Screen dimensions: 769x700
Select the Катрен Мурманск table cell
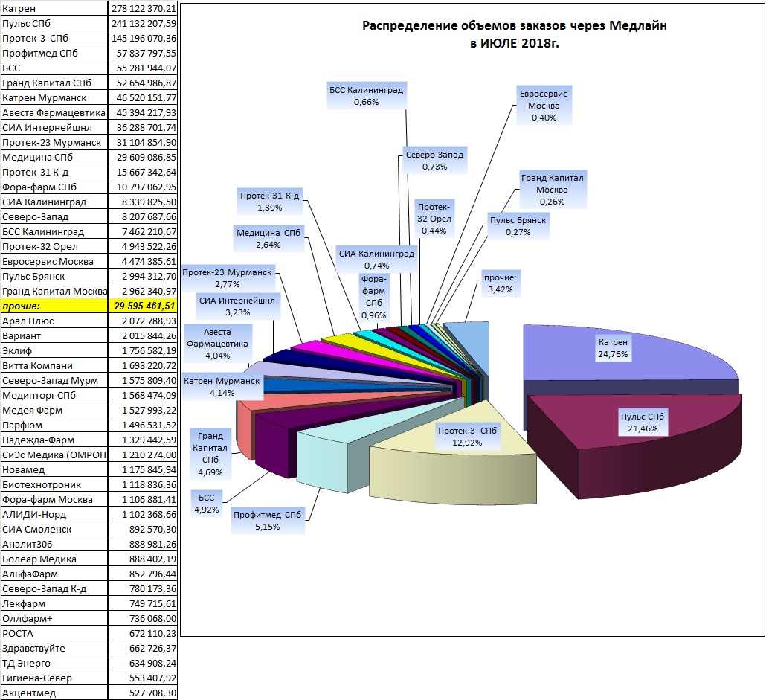click(54, 97)
